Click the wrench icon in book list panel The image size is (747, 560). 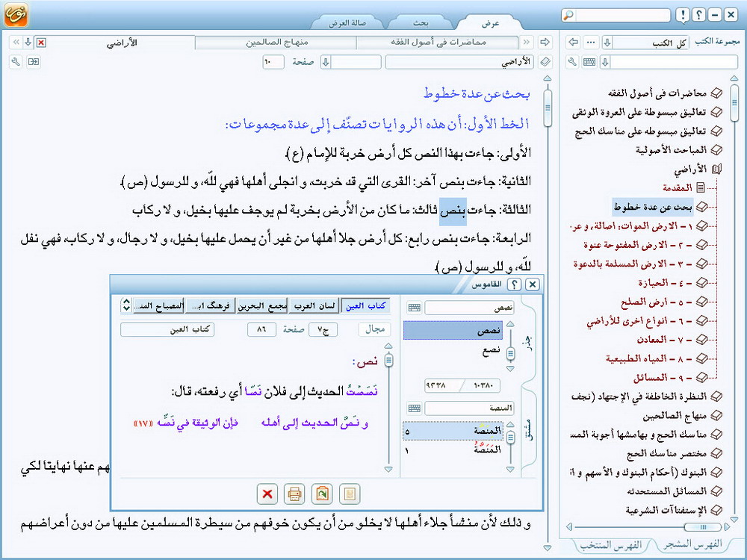coord(572,62)
